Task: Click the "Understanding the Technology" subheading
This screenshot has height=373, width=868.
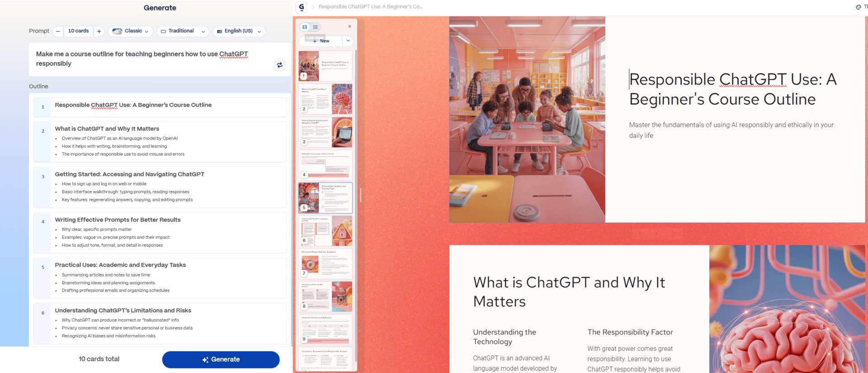Action: coord(505,337)
